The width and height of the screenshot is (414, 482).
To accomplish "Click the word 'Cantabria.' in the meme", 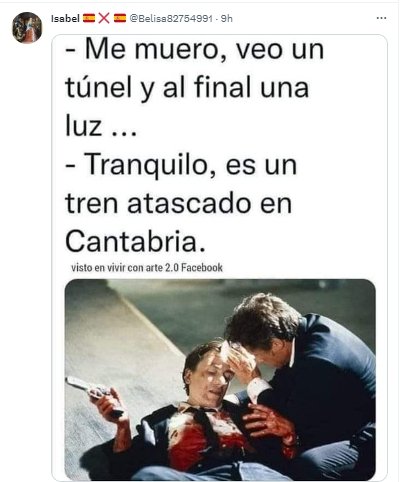I will click(136, 242).
